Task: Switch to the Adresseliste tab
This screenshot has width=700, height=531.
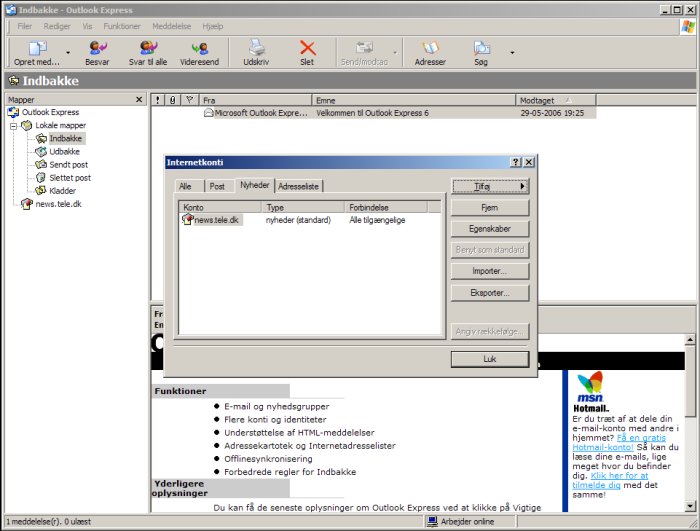Action: coord(299,186)
